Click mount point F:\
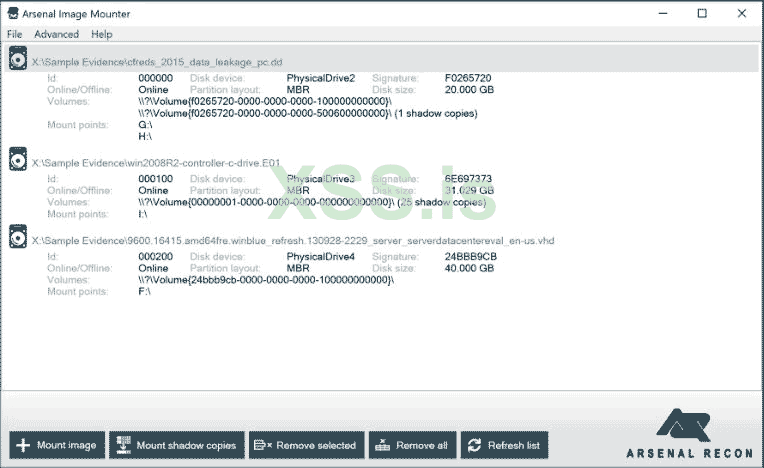 coord(145,292)
